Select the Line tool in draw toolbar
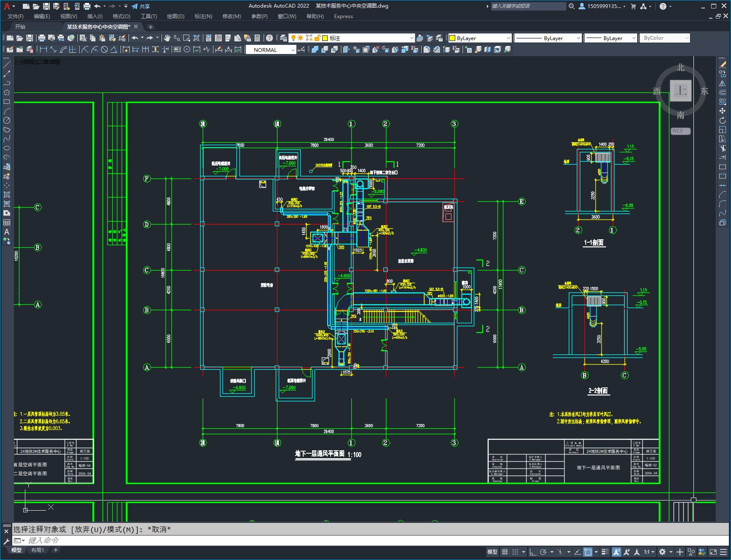Viewport: 731px width, 560px height. point(7,65)
